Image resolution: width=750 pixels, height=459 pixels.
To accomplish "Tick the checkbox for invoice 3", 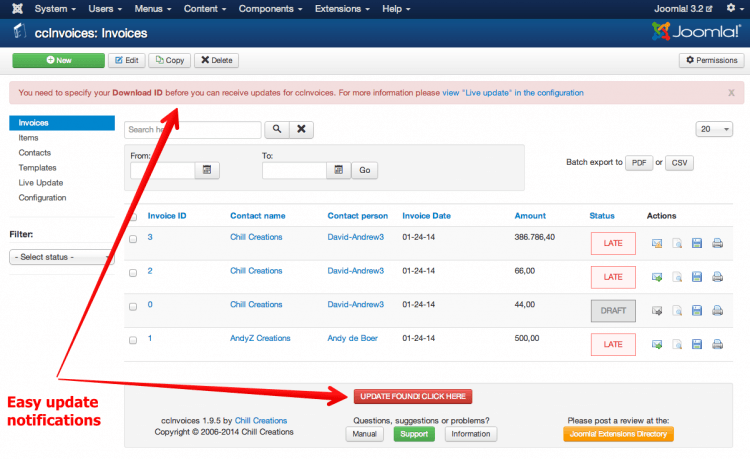I will pyautogui.click(x=133, y=238).
